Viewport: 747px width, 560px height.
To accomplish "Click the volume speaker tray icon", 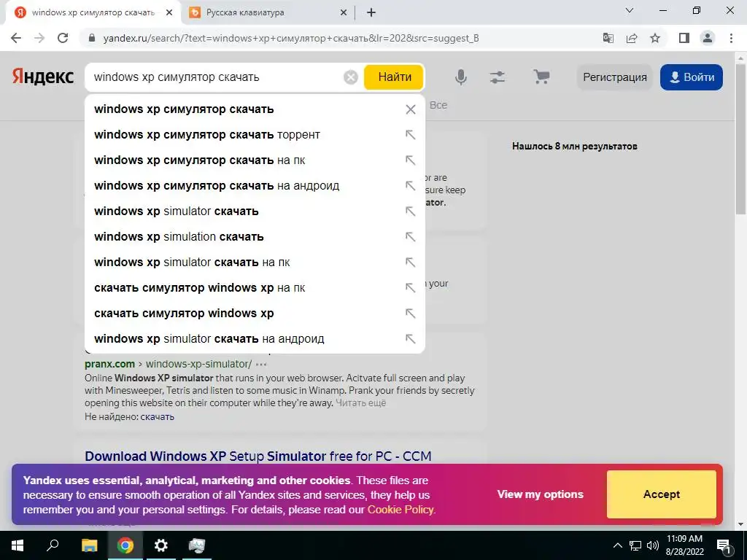I will [x=653, y=545].
